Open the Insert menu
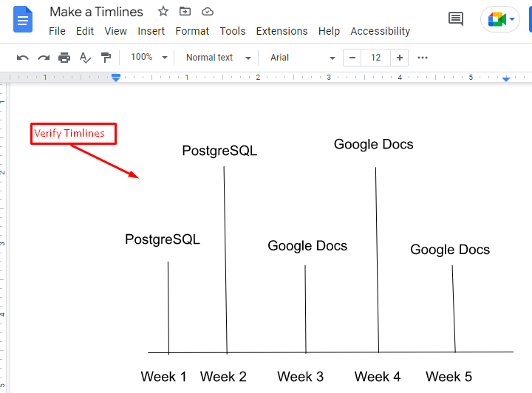 (x=151, y=31)
